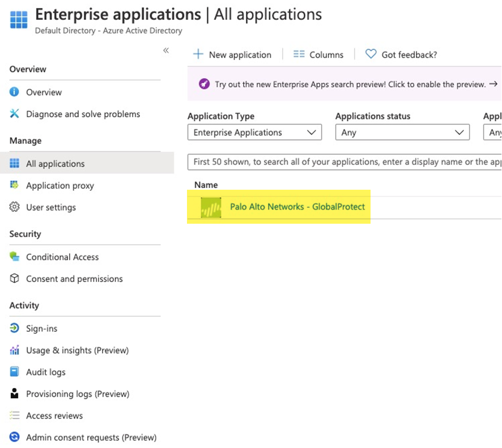Click Got feedback? heart button
Screen dimensions: 502x448
[401, 55]
